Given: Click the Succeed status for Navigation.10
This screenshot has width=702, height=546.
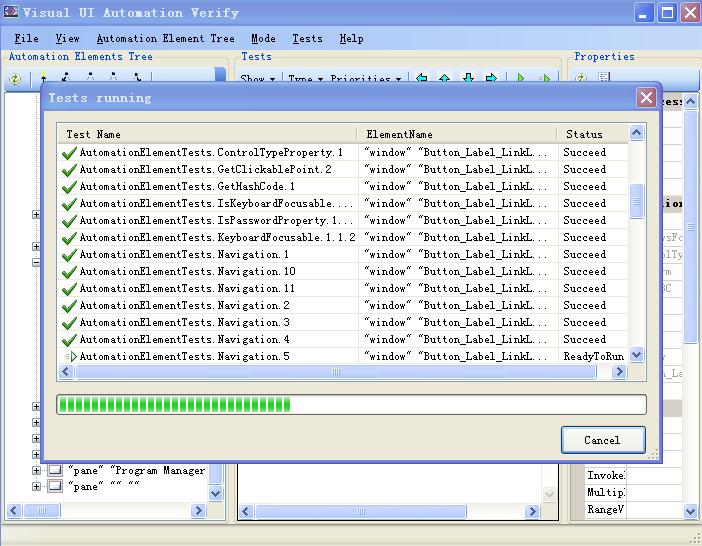Looking at the screenshot, I should pyautogui.click(x=585, y=272).
